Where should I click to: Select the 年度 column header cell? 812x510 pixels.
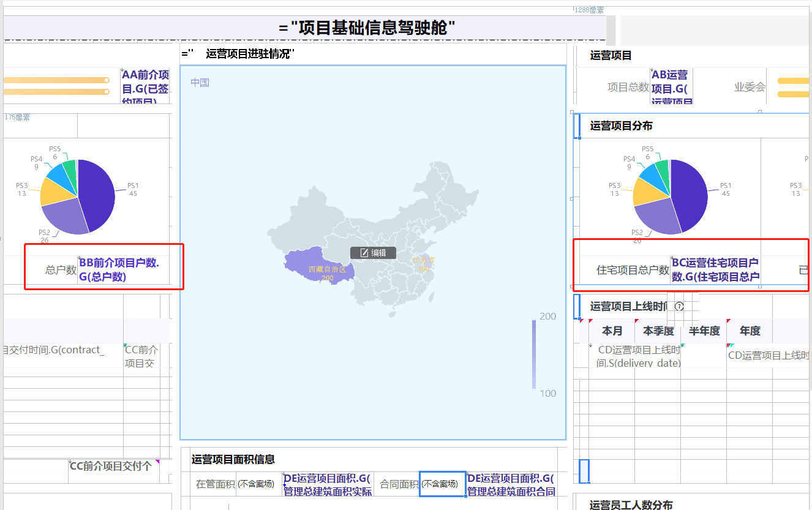pyautogui.click(x=750, y=331)
